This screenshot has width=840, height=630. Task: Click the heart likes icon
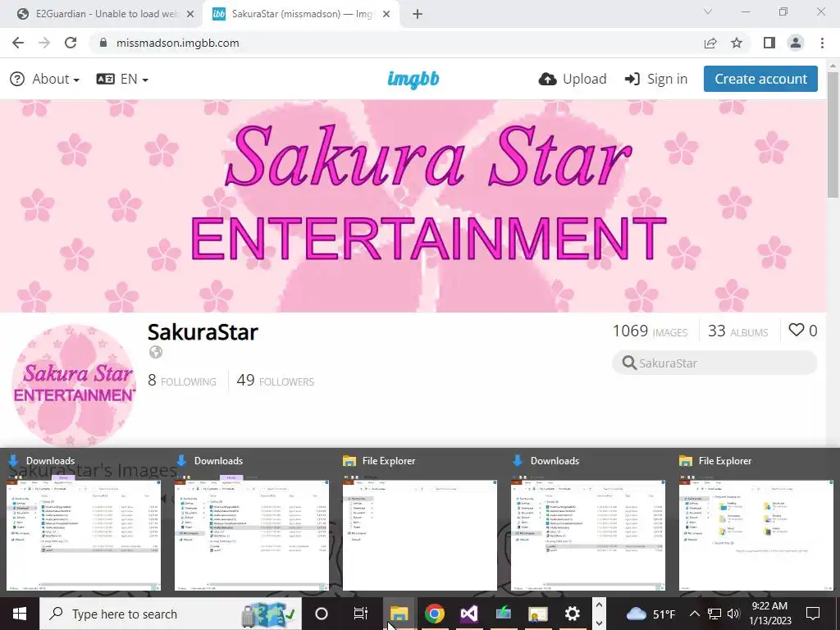[796, 330]
